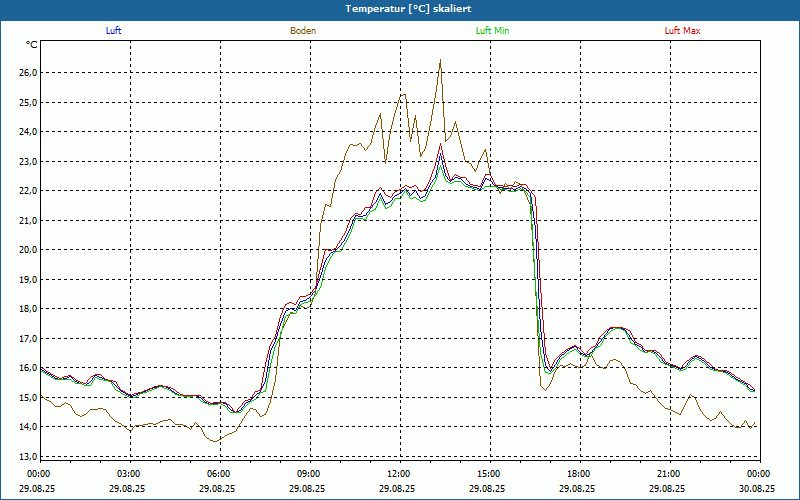The width and height of the screenshot is (800, 500).
Task: Select the 03:00 time axis marker
Action: (x=129, y=474)
